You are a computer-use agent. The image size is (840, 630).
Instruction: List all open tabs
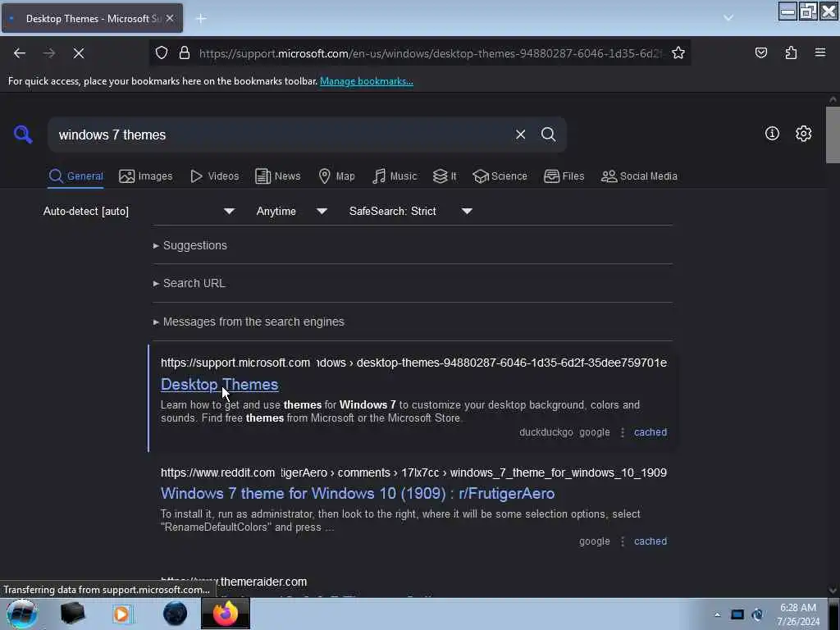coord(728,18)
